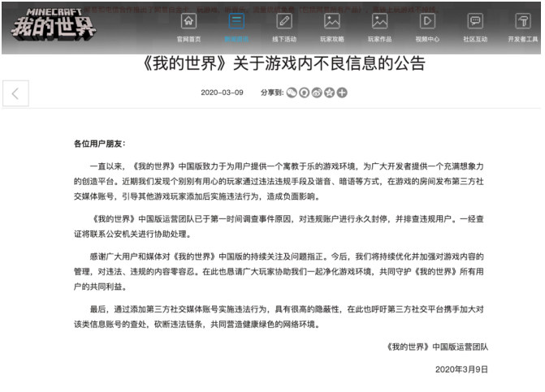Share the article to Qzone star icon
Viewport: 545px width, 392px height.
click(x=329, y=93)
